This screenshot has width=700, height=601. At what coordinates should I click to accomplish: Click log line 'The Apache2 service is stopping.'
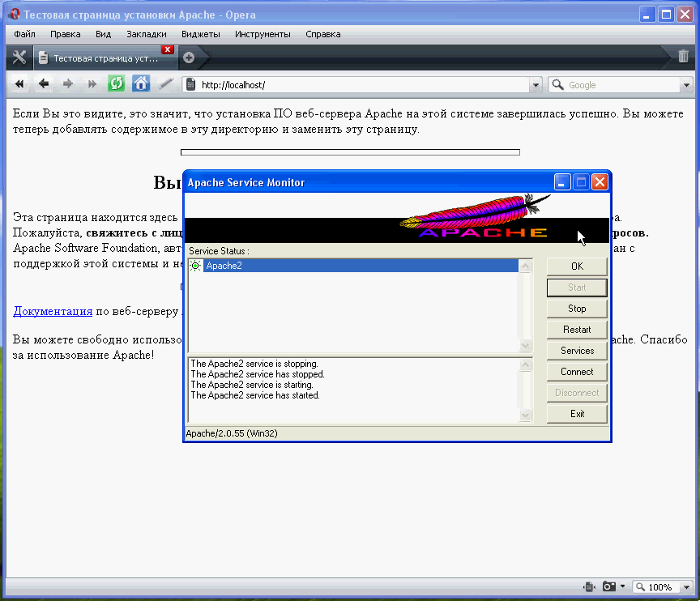pos(254,364)
